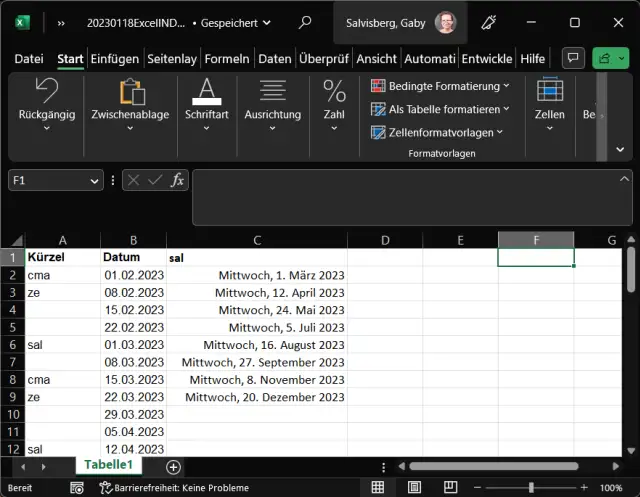Screen dimensions: 640x497
Task: Switch to Normal view in status bar
Action: point(378,488)
